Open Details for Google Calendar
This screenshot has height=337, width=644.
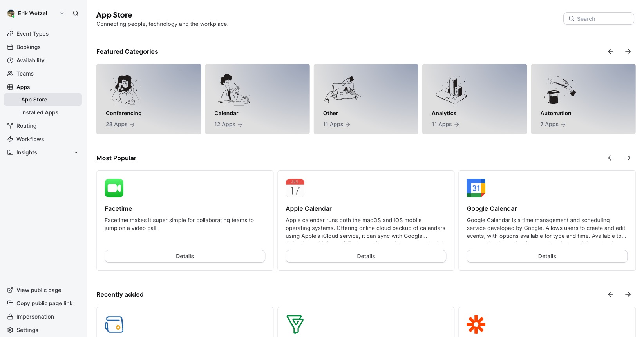click(547, 256)
